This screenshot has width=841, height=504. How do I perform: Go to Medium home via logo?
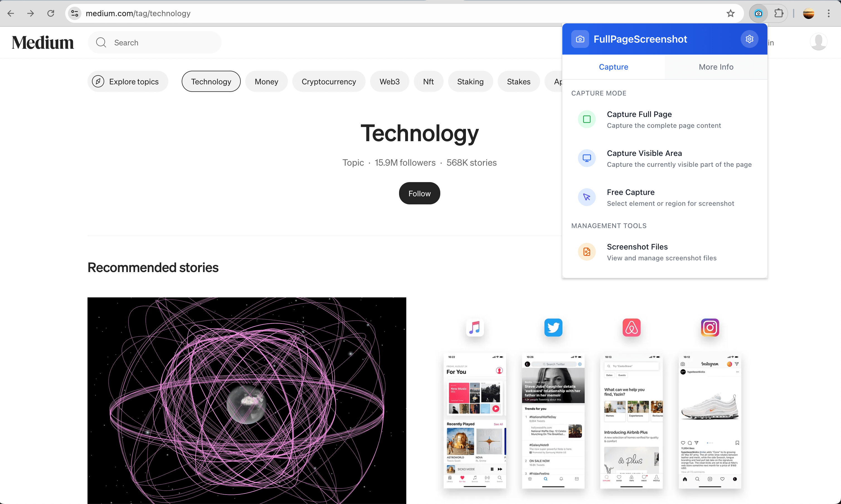(43, 42)
